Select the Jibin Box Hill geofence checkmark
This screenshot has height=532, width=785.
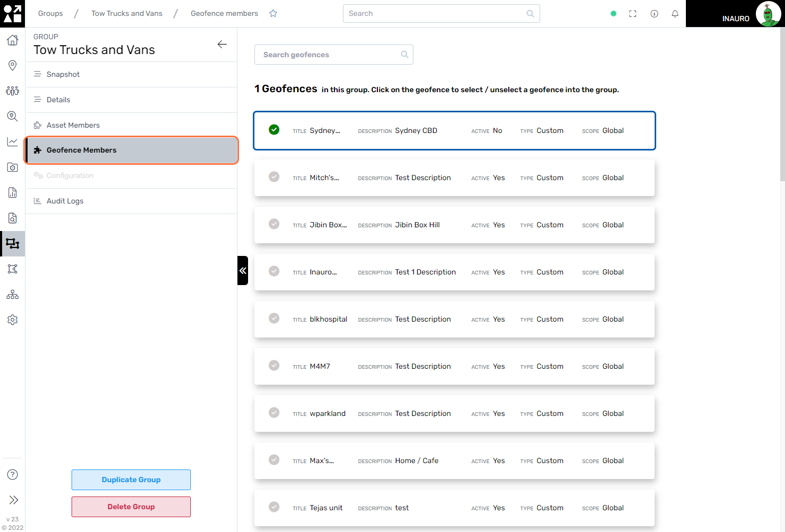tap(274, 224)
